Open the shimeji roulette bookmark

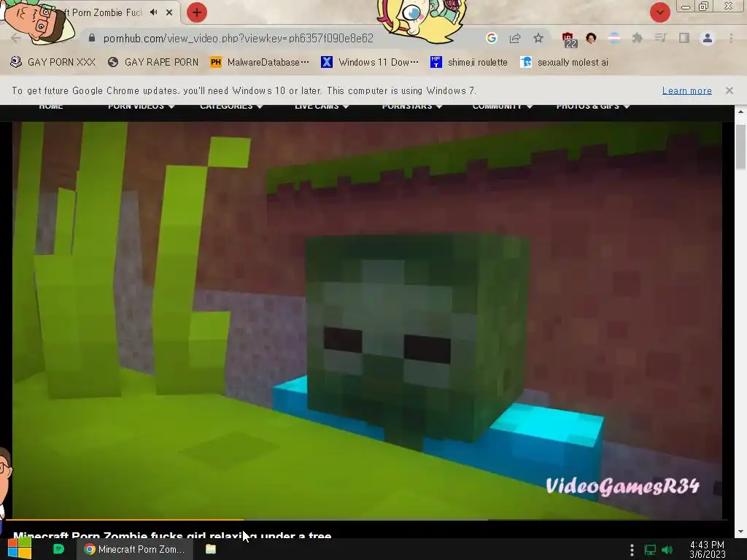[x=469, y=62]
